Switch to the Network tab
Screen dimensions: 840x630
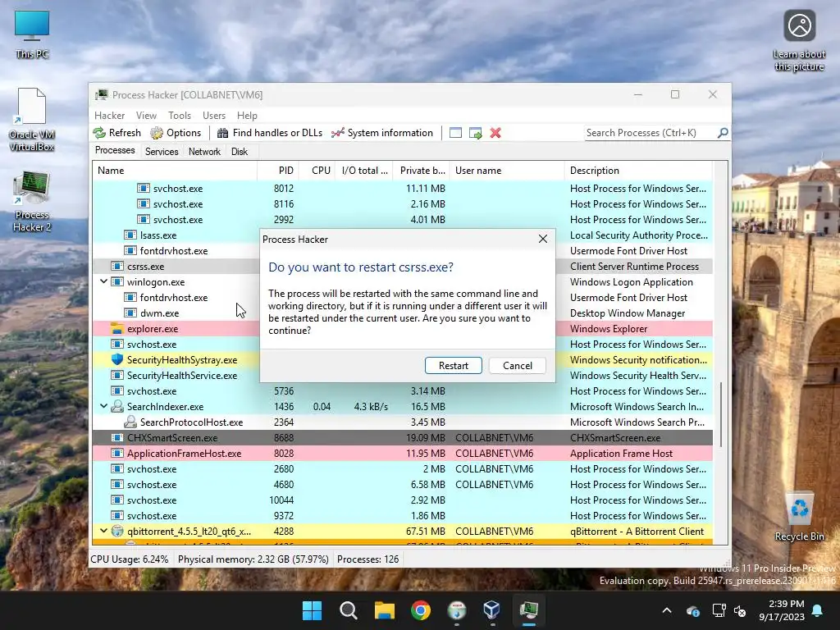pyautogui.click(x=204, y=152)
